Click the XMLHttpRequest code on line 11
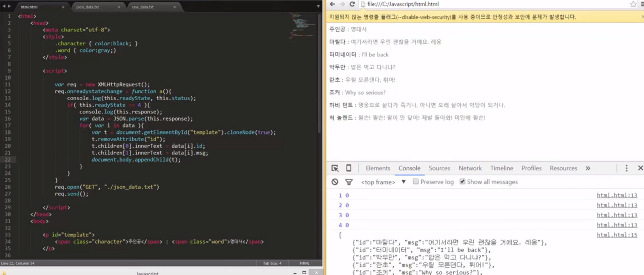The height and width of the screenshot is (275, 644). pos(124,84)
